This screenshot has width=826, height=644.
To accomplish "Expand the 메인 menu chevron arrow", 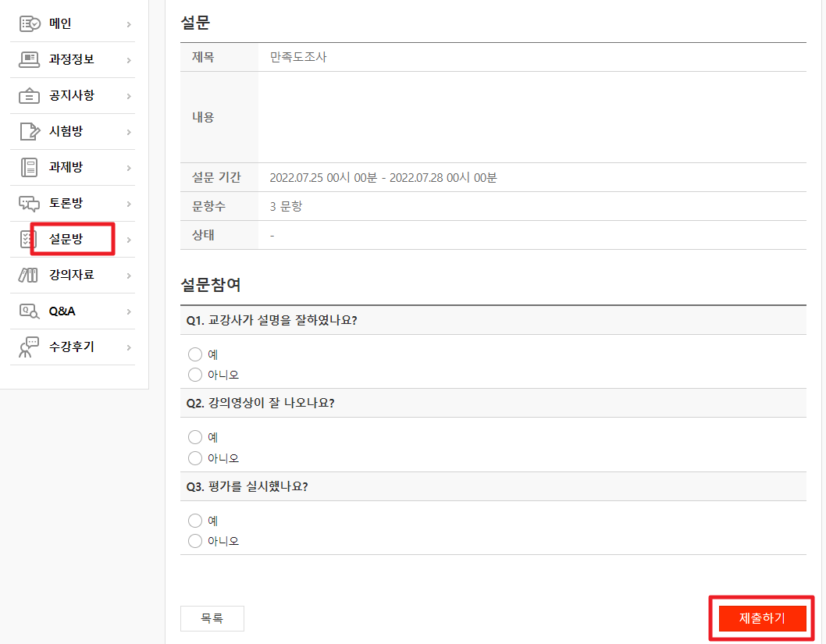I will click(x=129, y=24).
